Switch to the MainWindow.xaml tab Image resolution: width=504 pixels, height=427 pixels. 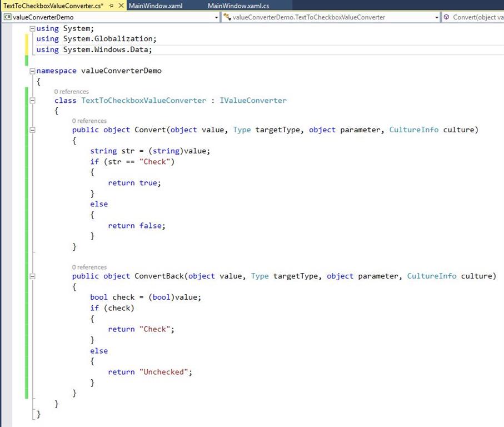[x=156, y=4]
